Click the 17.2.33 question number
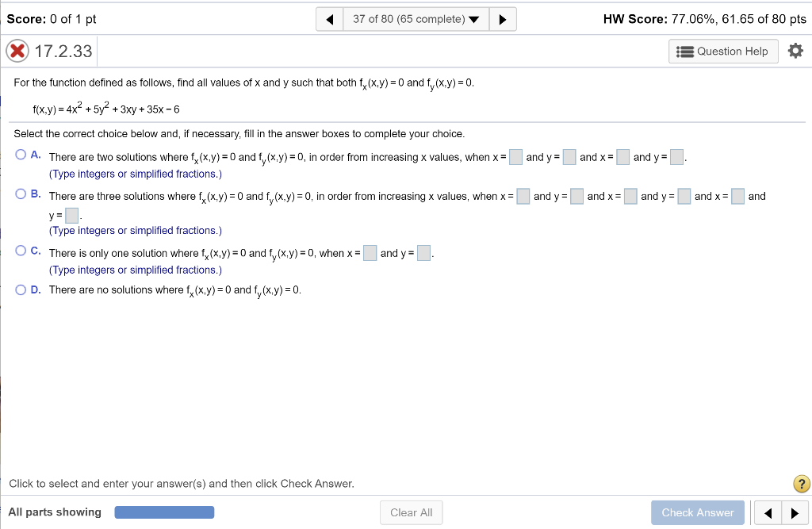Image resolution: width=812 pixels, height=529 pixels. click(x=63, y=52)
